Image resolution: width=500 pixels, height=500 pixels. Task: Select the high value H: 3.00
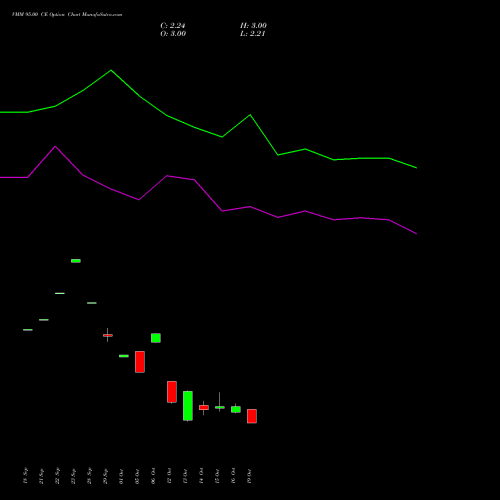(253, 26)
